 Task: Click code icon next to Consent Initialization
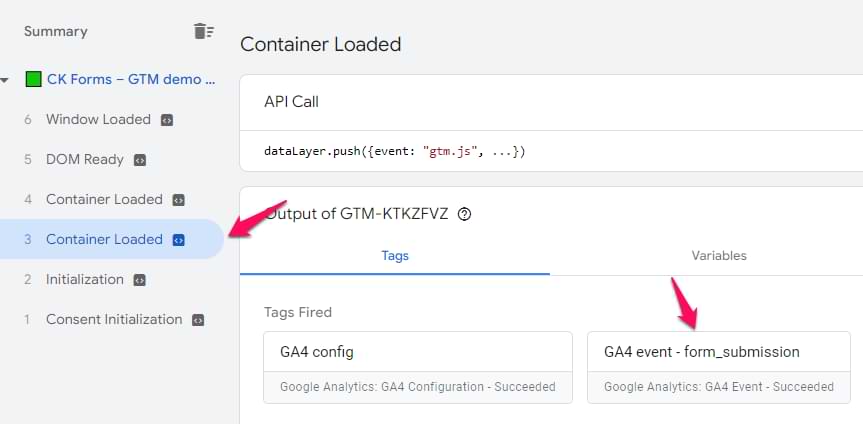tap(198, 320)
